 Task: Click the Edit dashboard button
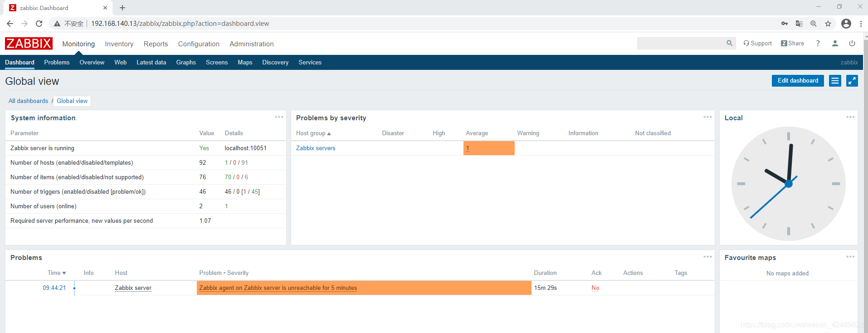click(798, 81)
